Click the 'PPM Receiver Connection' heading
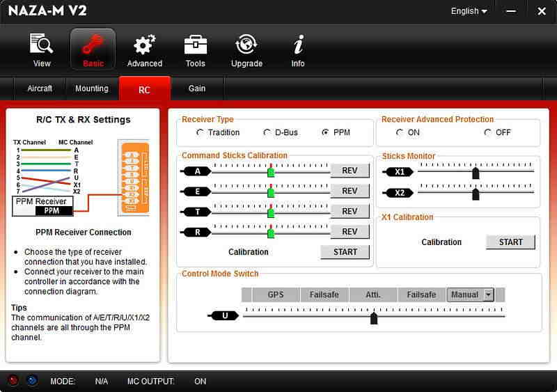Image resolution: width=557 pixels, height=392 pixels. pyautogui.click(x=84, y=233)
